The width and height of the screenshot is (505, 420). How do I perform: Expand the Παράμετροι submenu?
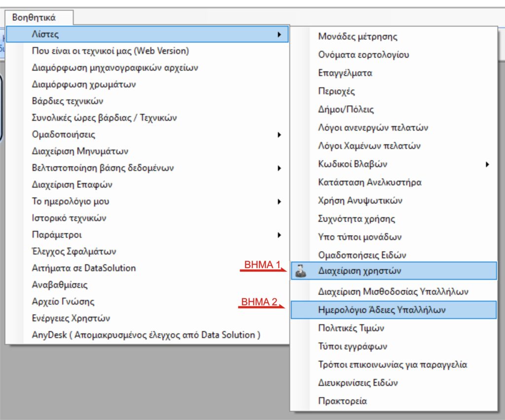(279, 235)
